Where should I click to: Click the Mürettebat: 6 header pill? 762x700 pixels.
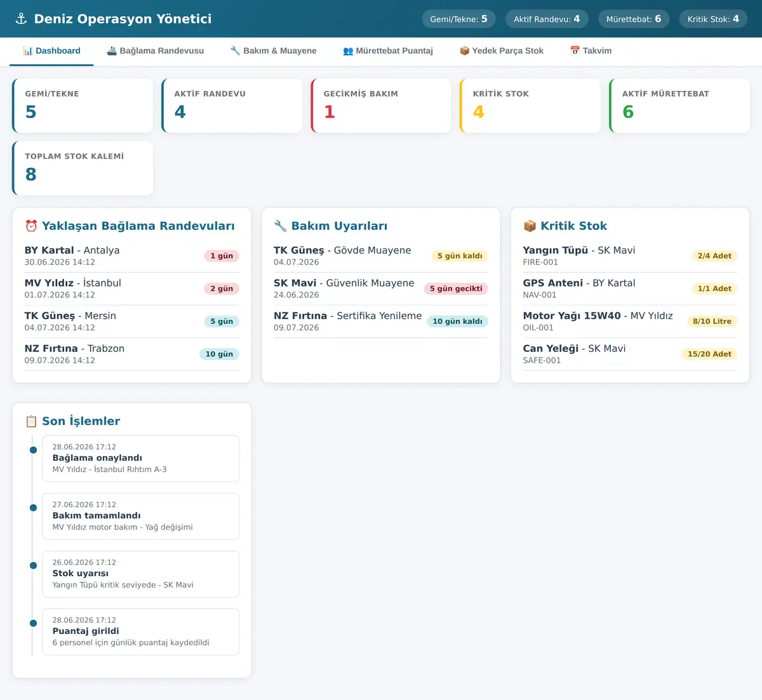(x=634, y=19)
